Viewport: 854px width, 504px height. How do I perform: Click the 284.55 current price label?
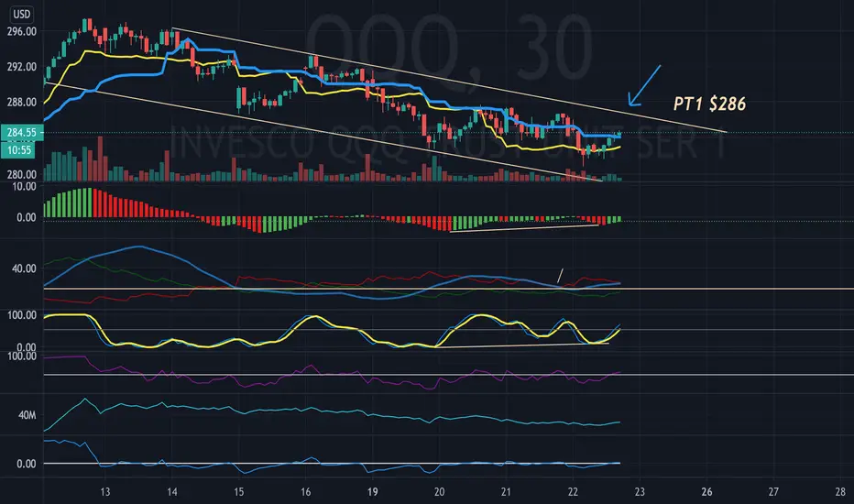point(21,132)
